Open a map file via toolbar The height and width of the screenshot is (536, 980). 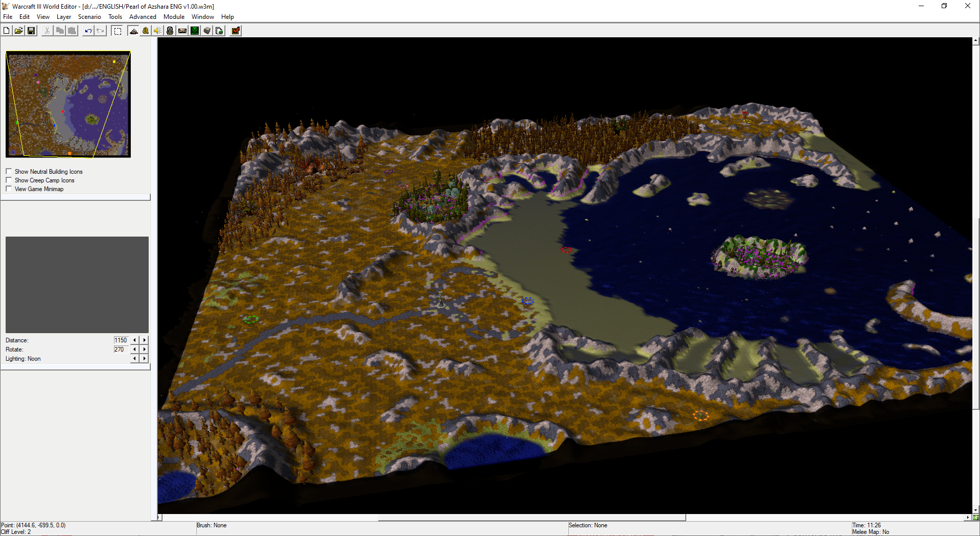pyautogui.click(x=19, y=31)
